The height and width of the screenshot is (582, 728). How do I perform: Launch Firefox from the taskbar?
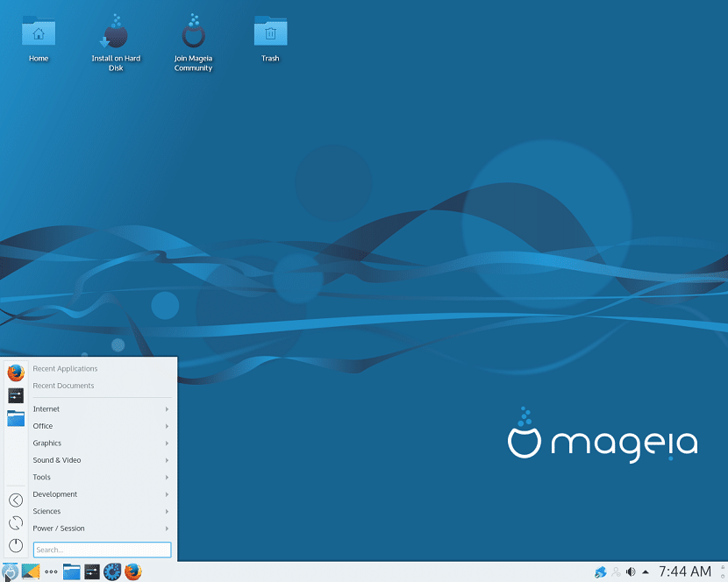coord(133,571)
